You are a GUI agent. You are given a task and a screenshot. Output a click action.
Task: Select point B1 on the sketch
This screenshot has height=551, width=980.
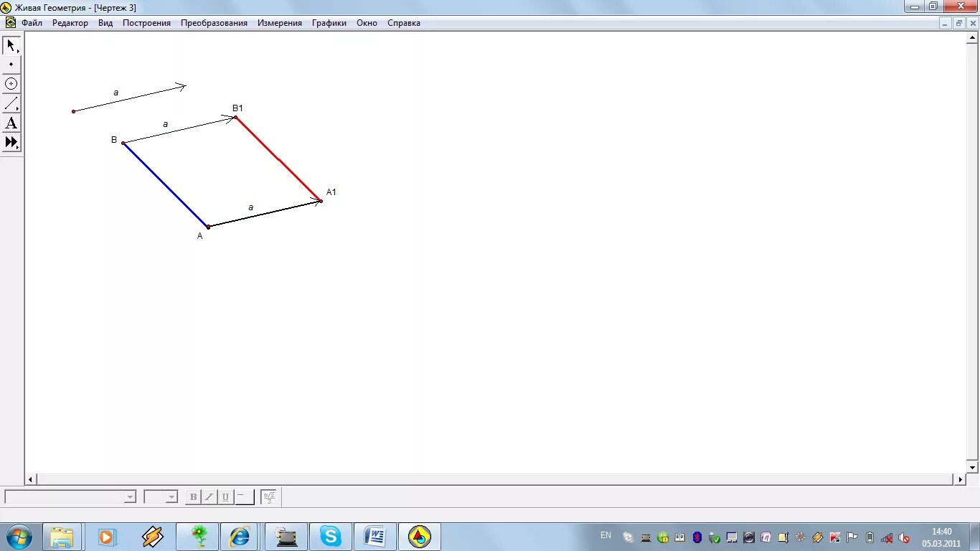(x=235, y=117)
